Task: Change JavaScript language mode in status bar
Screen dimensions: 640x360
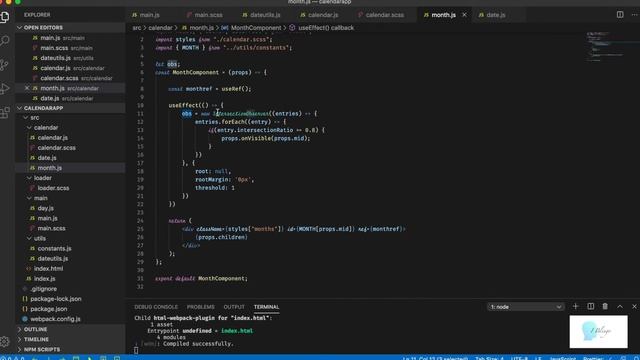Action: click(562, 358)
